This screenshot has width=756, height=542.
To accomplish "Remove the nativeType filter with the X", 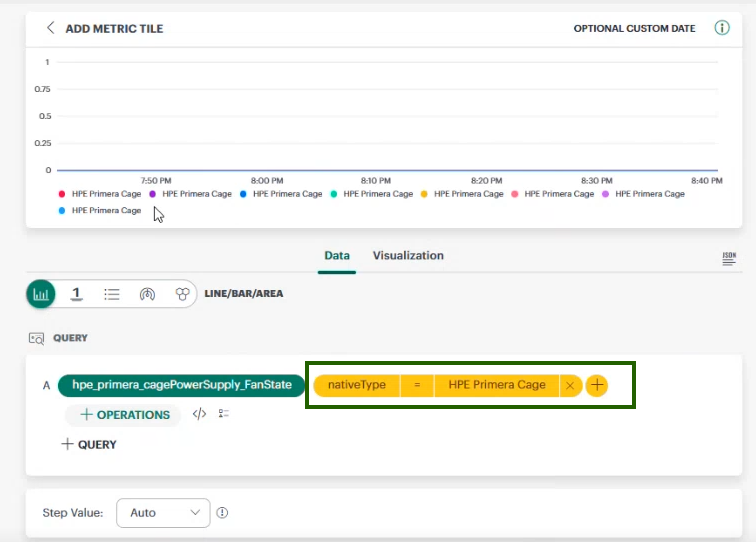I will 570,385.
